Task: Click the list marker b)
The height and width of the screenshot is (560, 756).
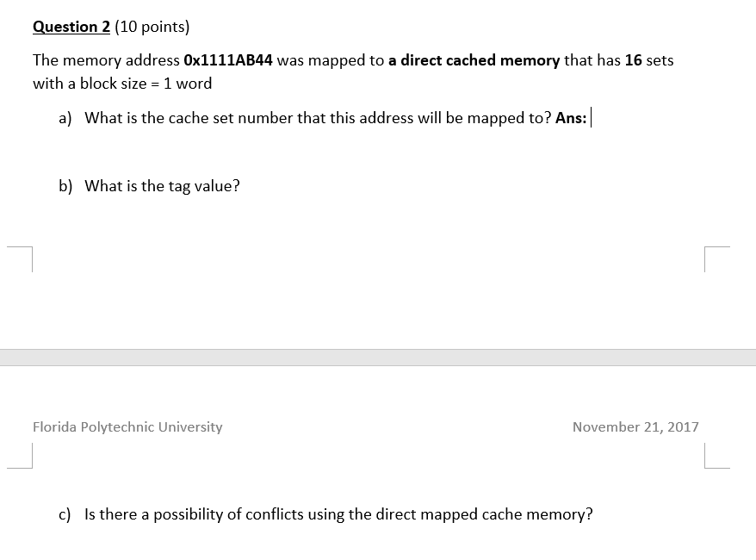Action: (x=65, y=186)
